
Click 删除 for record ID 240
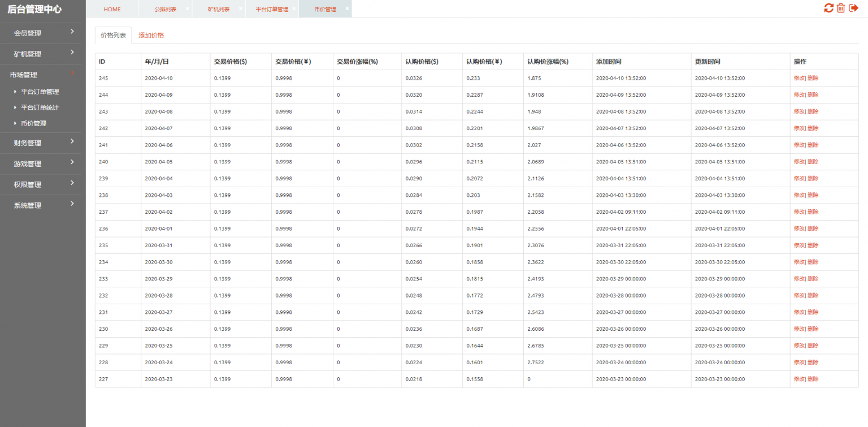[813, 162]
